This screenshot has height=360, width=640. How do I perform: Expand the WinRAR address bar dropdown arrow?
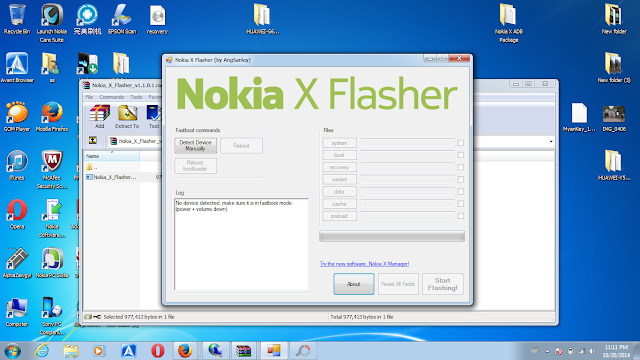(x=551, y=141)
